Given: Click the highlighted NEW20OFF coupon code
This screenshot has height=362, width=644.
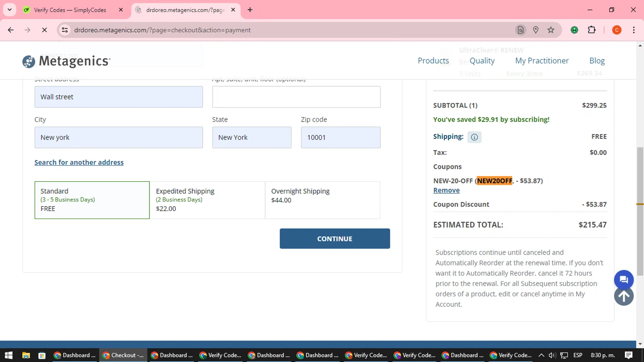Looking at the screenshot, I should pyautogui.click(x=495, y=181).
